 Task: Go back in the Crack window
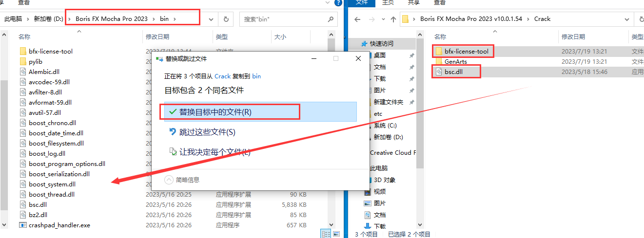357,19
